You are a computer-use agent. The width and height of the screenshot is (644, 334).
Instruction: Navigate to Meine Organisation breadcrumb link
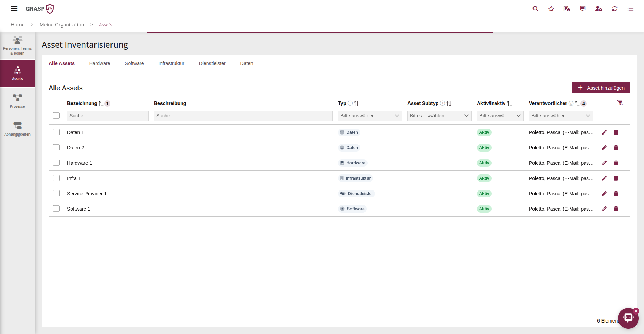[62, 25]
